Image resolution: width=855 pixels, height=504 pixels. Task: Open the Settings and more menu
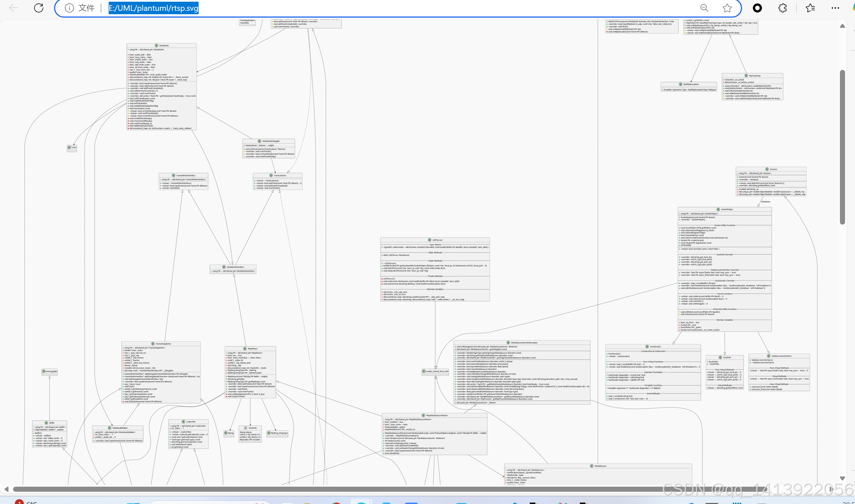pyautogui.click(x=835, y=8)
